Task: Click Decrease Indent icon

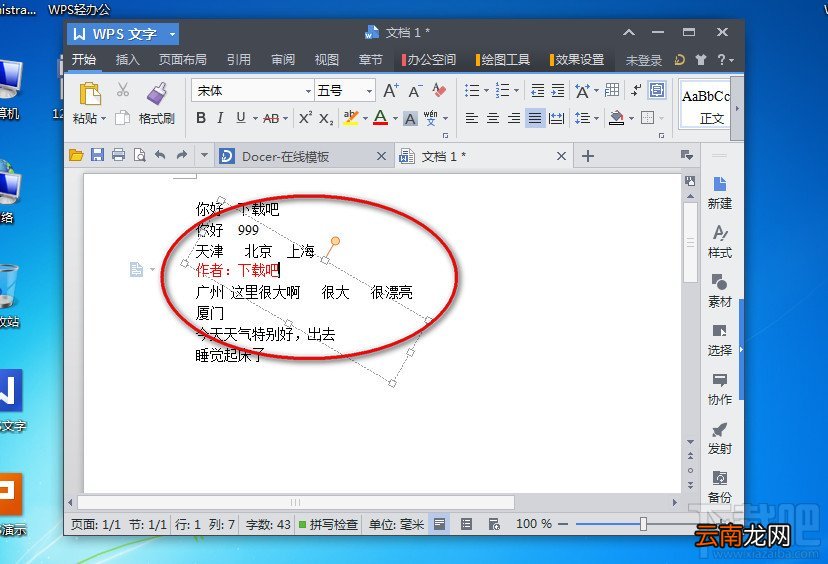Action: click(x=538, y=90)
